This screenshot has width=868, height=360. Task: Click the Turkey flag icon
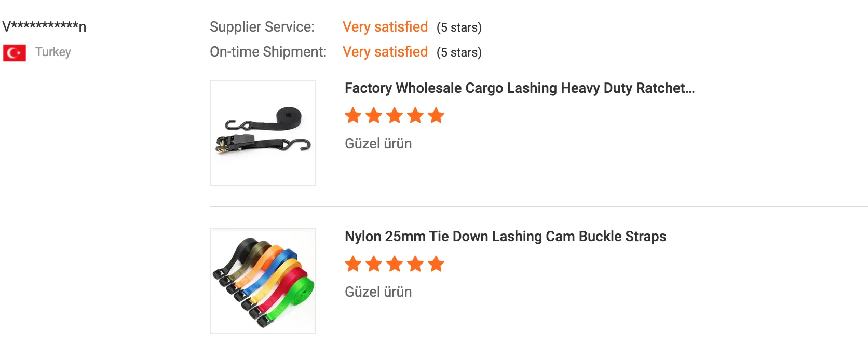coord(15,52)
